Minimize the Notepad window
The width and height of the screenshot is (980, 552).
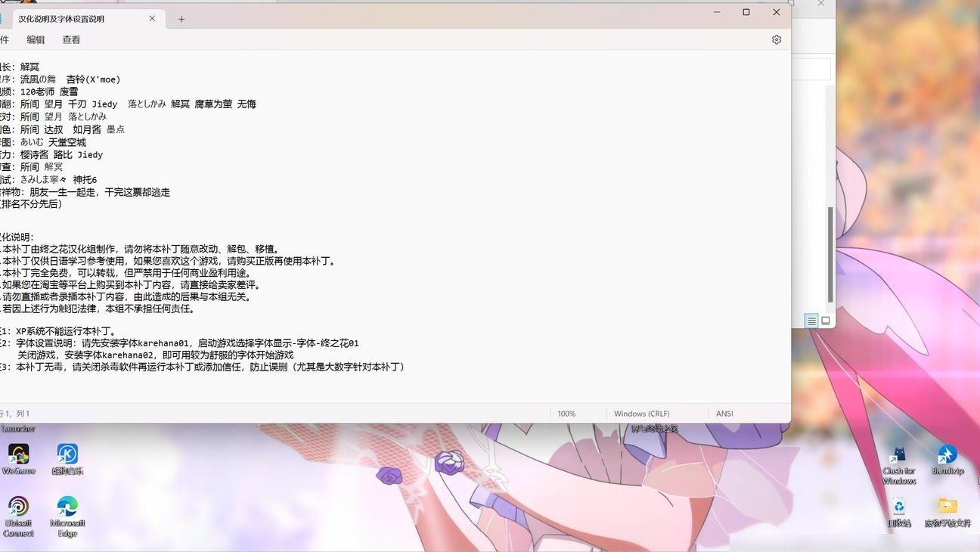point(717,12)
